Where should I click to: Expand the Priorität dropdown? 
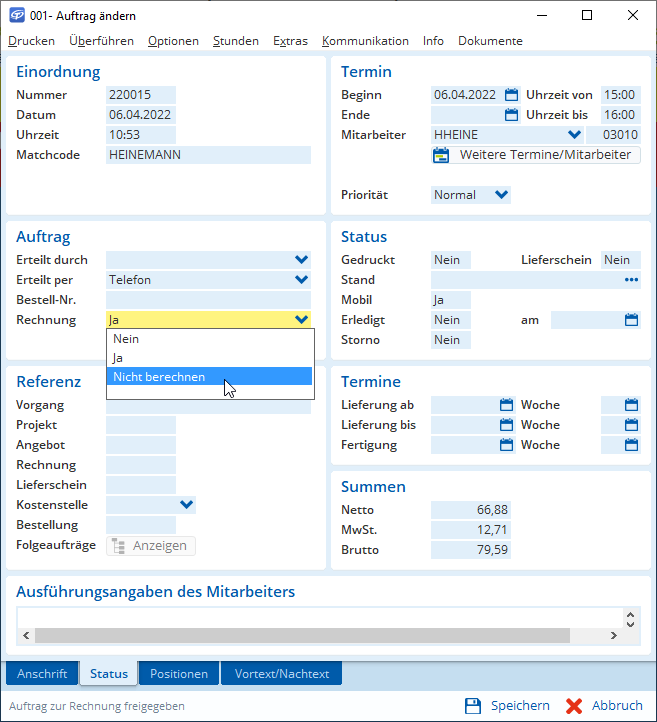[x=501, y=195]
